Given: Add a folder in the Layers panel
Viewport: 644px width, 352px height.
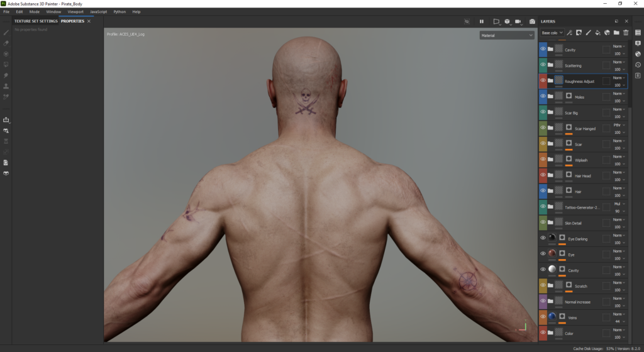Looking at the screenshot, I should (x=616, y=33).
